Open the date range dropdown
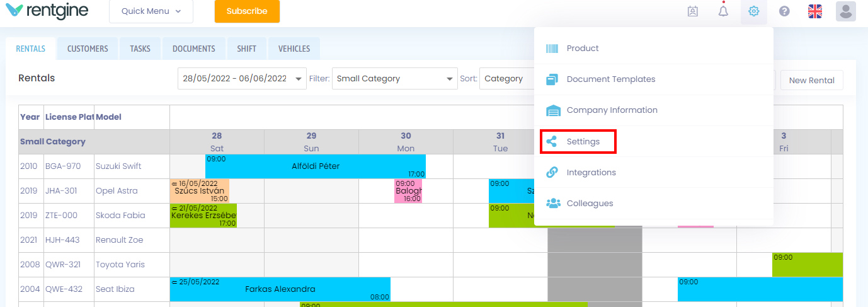868x307 pixels. [x=242, y=79]
